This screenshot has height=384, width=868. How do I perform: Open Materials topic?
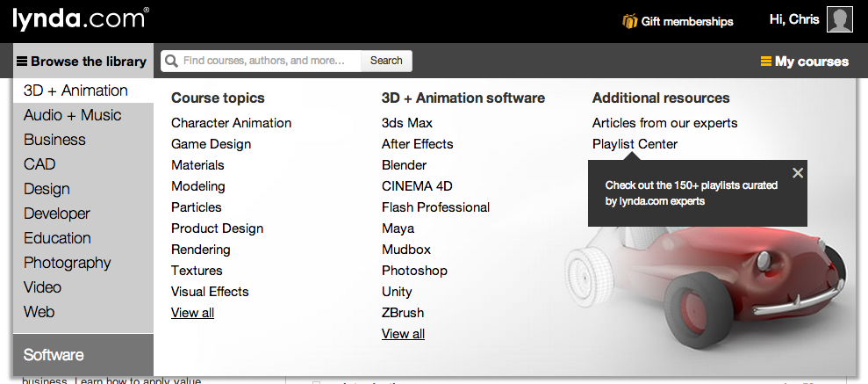click(x=197, y=165)
